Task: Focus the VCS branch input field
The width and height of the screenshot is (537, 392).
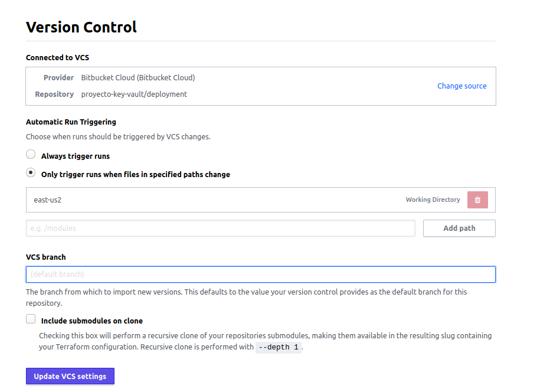Action: [x=261, y=275]
